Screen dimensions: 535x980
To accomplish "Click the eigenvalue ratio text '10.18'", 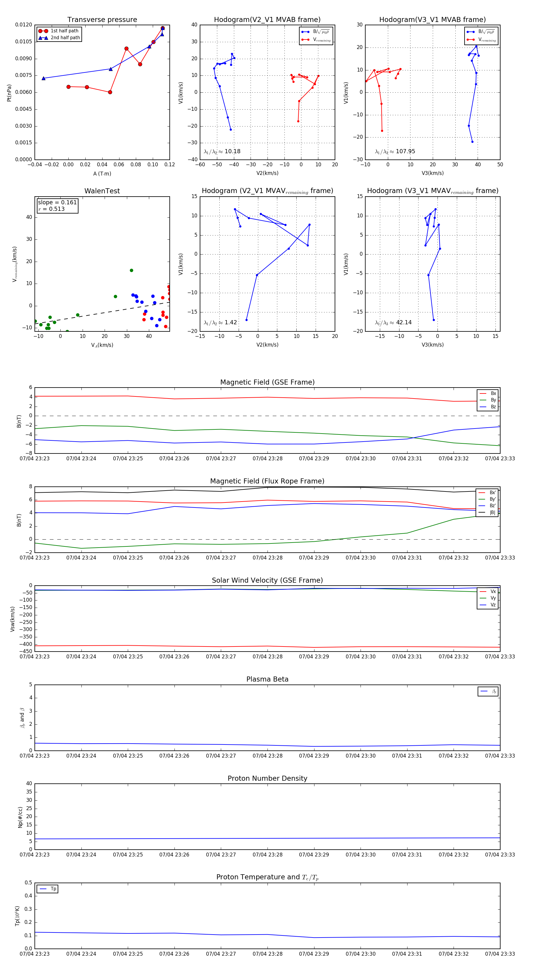I will (x=232, y=151).
